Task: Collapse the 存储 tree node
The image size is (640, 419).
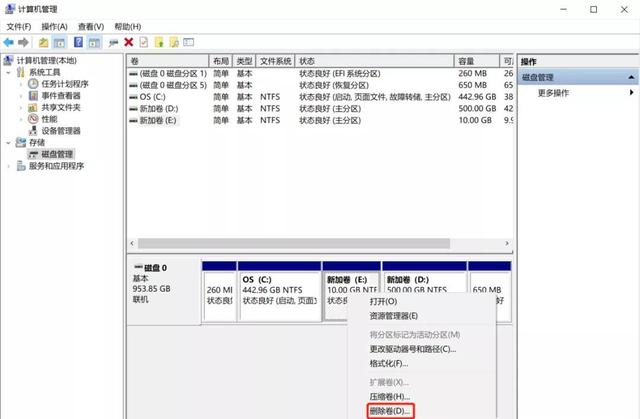Action: click(x=9, y=142)
